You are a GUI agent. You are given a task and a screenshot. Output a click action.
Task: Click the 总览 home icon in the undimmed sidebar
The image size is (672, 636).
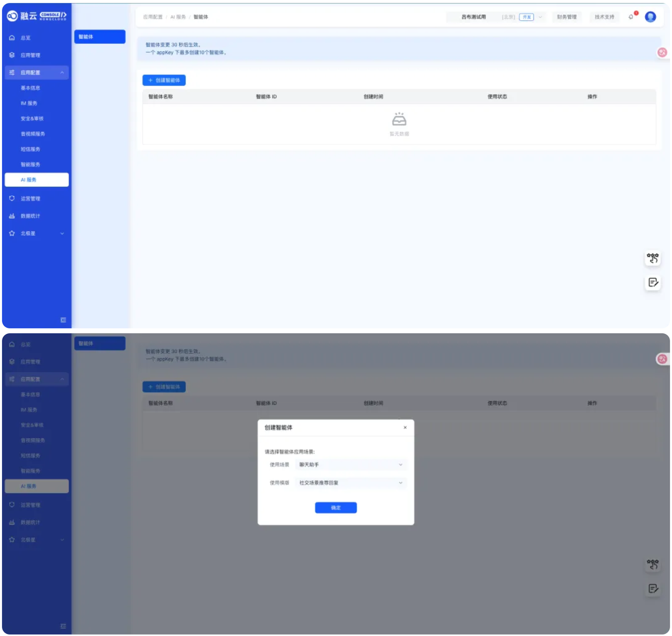coord(12,38)
